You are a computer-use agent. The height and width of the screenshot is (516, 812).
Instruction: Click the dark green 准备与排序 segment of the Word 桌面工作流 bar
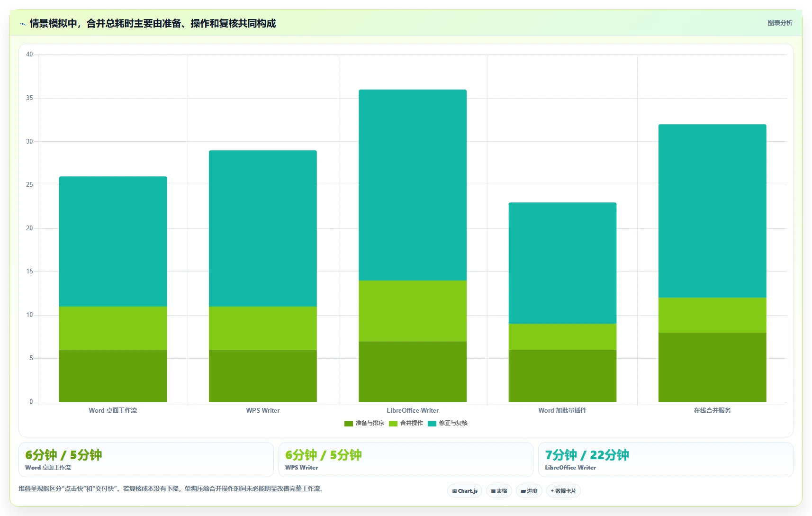click(113, 376)
